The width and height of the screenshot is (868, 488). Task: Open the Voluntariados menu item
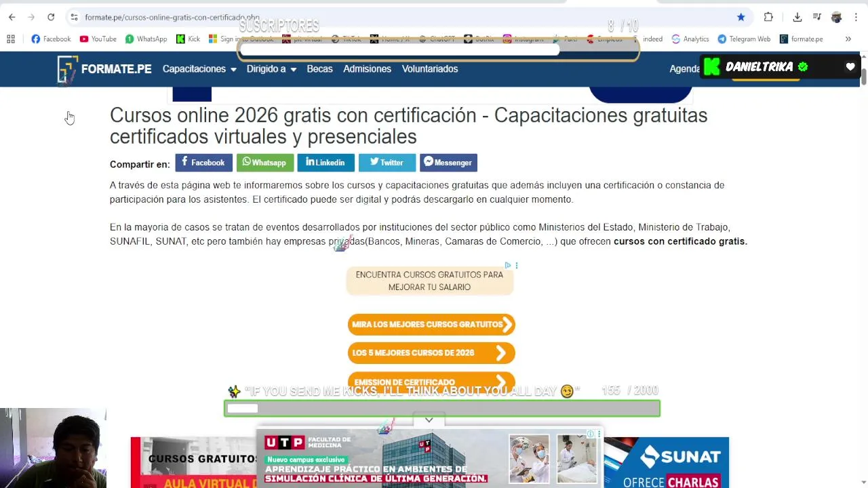coord(430,69)
